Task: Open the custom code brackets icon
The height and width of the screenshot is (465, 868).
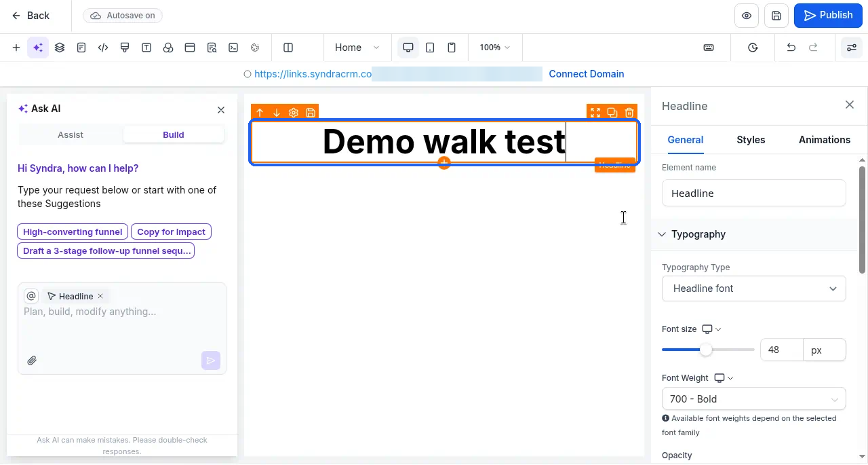Action: (103, 48)
